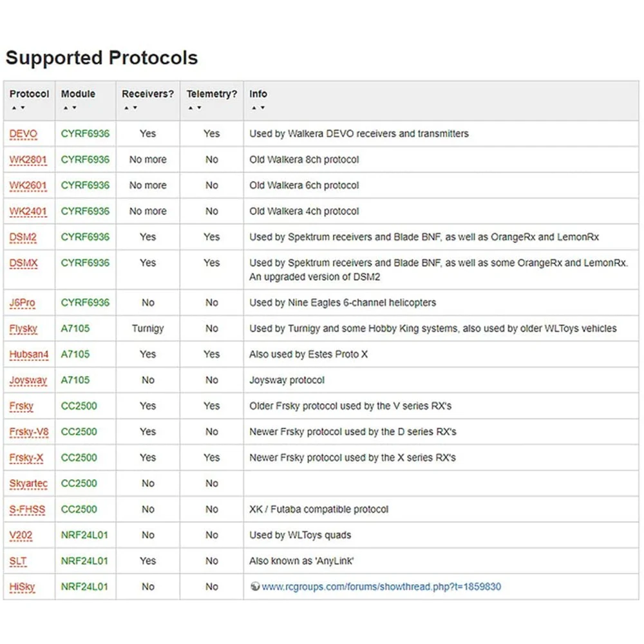
Task: Open the Flysky protocol link
Action: click(23, 328)
